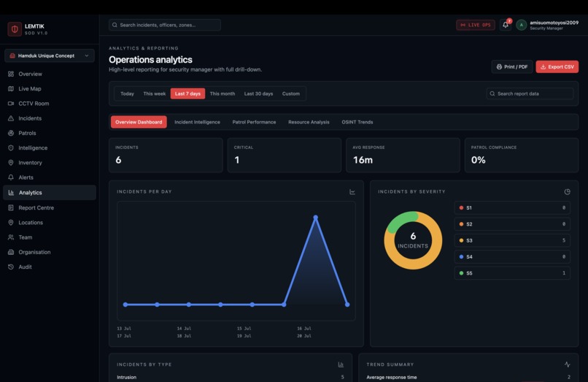Toggle the LIVE OPS button
This screenshot has height=382, width=588.
[x=475, y=25]
